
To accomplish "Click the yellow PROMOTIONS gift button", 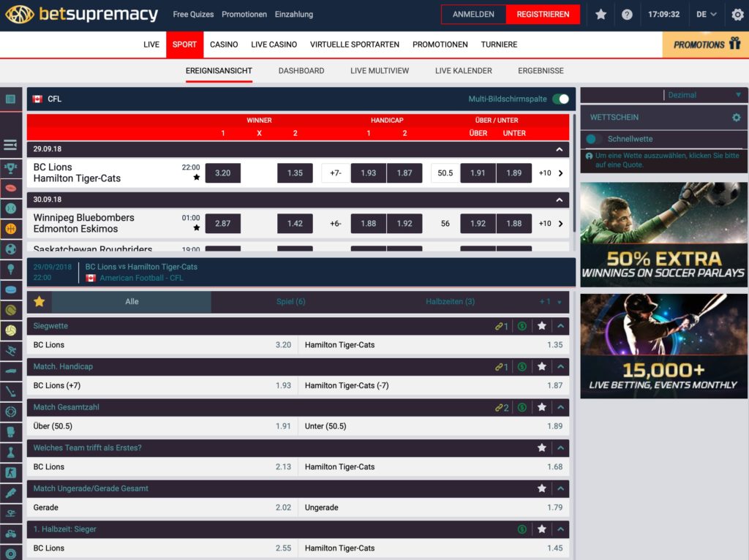I will [x=706, y=45].
